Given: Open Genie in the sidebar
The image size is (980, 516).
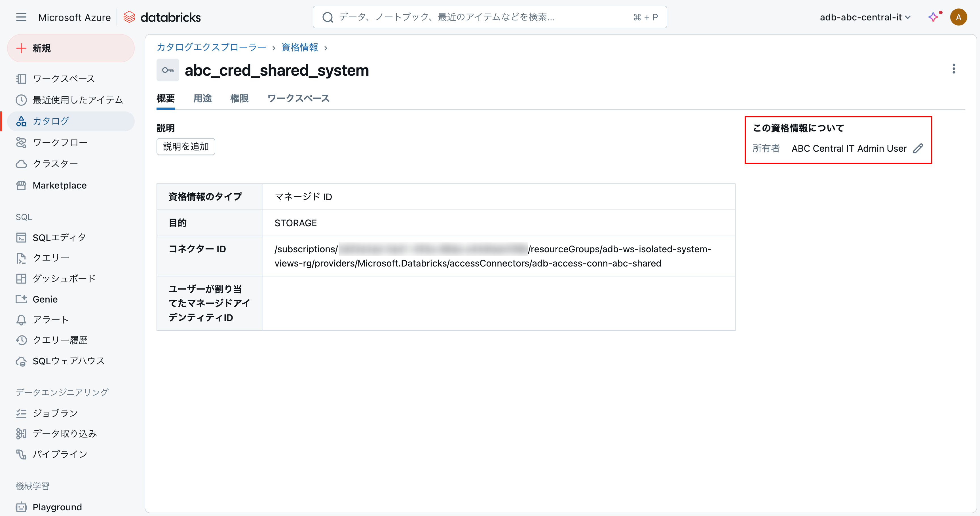Looking at the screenshot, I should (x=45, y=299).
